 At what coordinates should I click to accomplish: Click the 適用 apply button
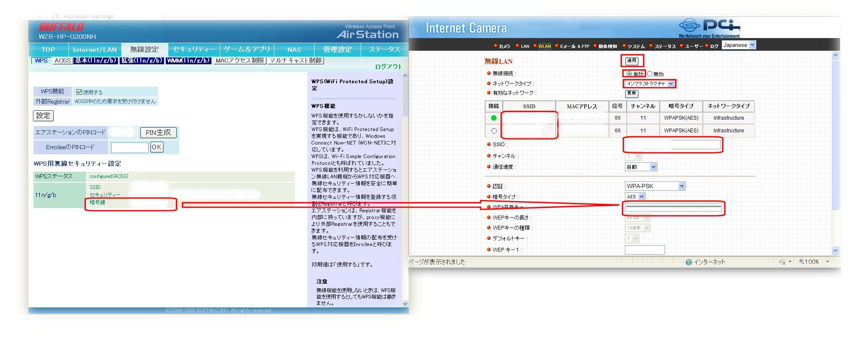pos(632,61)
